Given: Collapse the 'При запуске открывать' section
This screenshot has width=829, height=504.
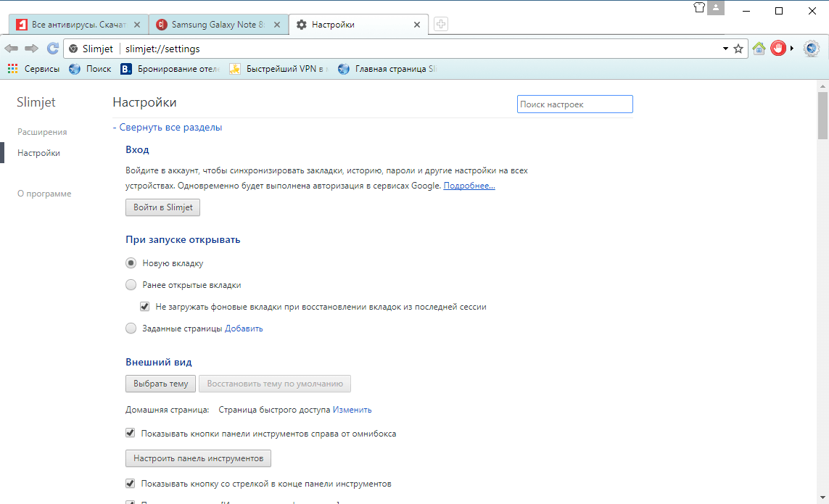Looking at the screenshot, I should 183,239.
